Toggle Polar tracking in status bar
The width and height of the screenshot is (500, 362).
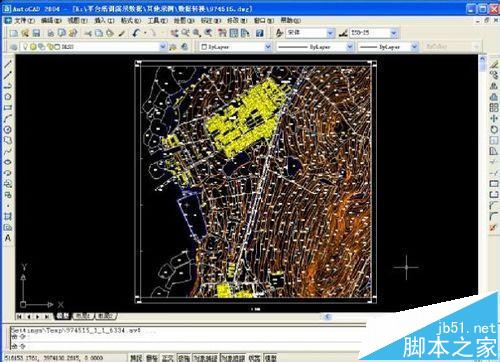184,358
